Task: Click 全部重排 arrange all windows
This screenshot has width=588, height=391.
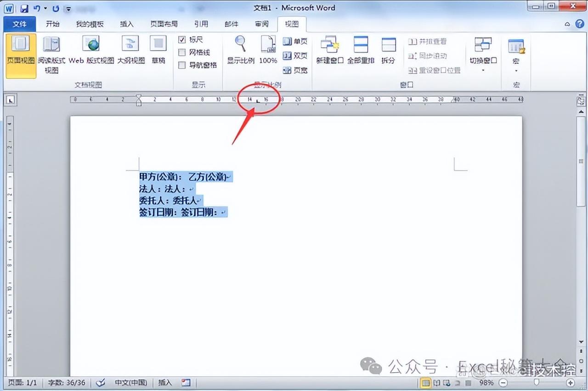Action: (x=361, y=50)
